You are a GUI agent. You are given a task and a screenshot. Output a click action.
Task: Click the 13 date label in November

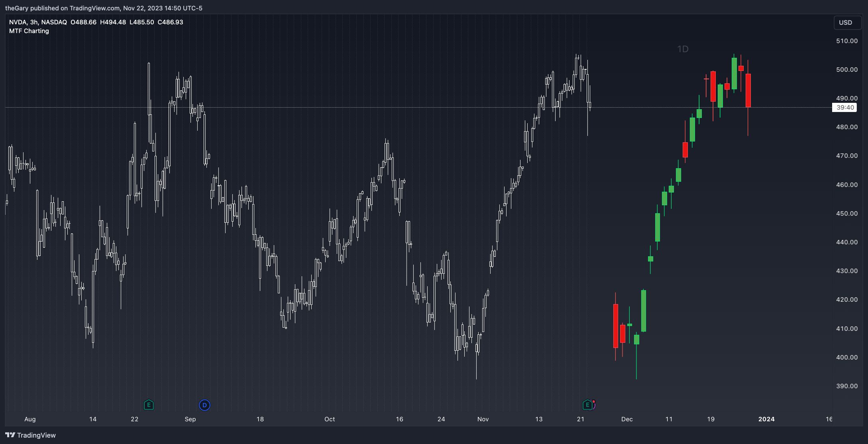pos(539,419)
